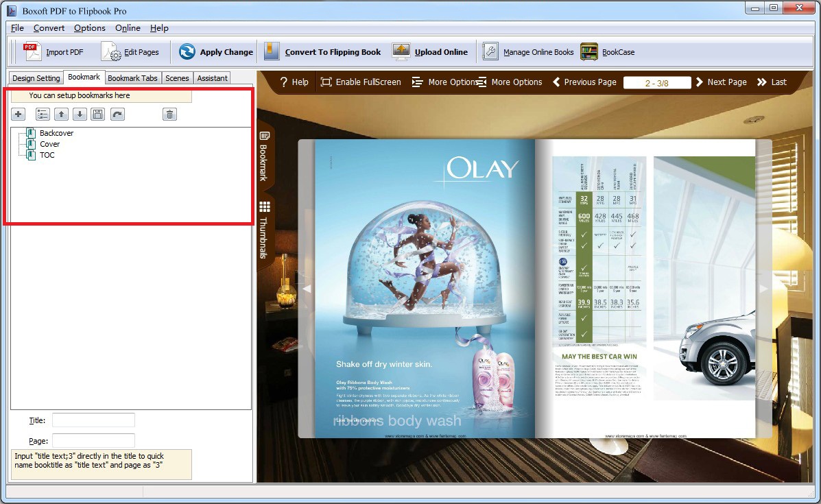Click the Upload Online button
This screenshot has width=821, height=504.
pos(430,52)
